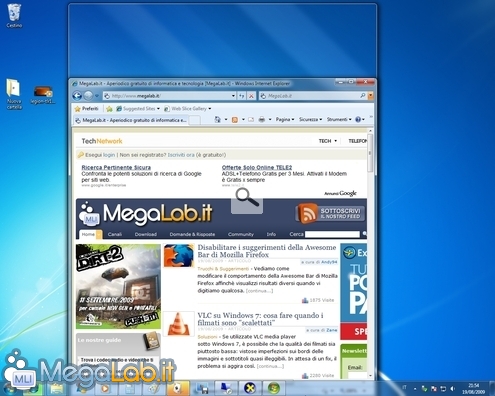Click the Recycle Bin Cestino desktop icon
This screenshot has height=396, width=495.
14,16
